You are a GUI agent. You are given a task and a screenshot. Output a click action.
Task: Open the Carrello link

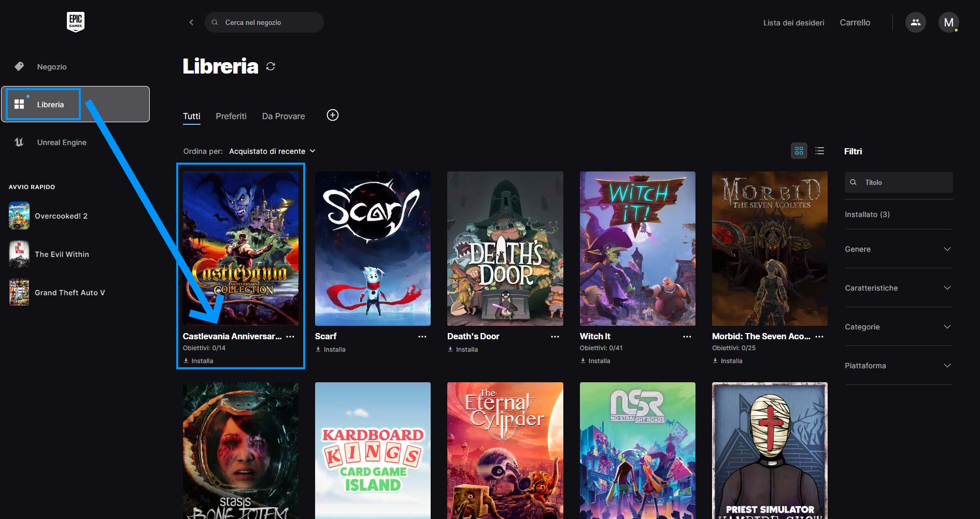click(x=855, y=22)
